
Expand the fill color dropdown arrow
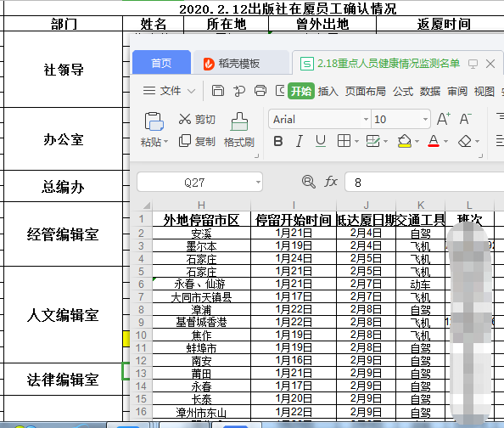click(417, 141)
